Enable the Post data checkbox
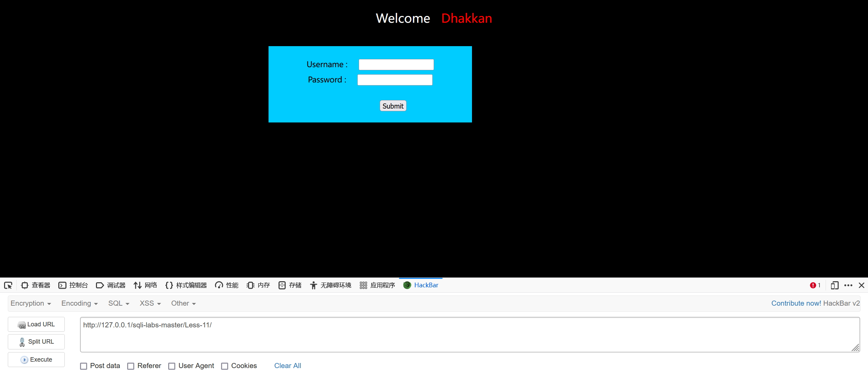The image size is (868, 383). [x=84, y=366]
